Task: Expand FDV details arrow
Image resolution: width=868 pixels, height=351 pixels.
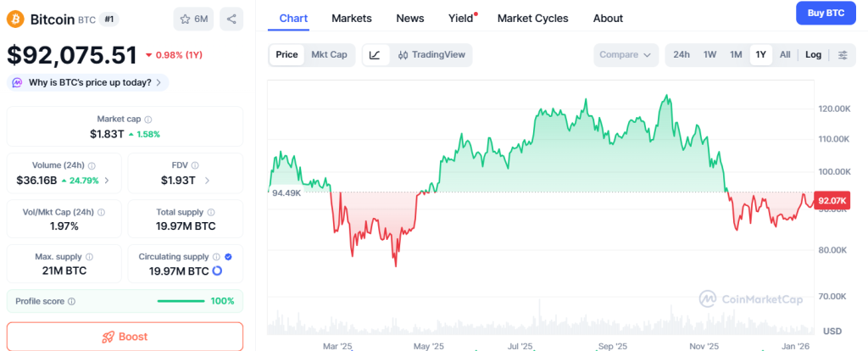Action: click(x=207, y=181)
